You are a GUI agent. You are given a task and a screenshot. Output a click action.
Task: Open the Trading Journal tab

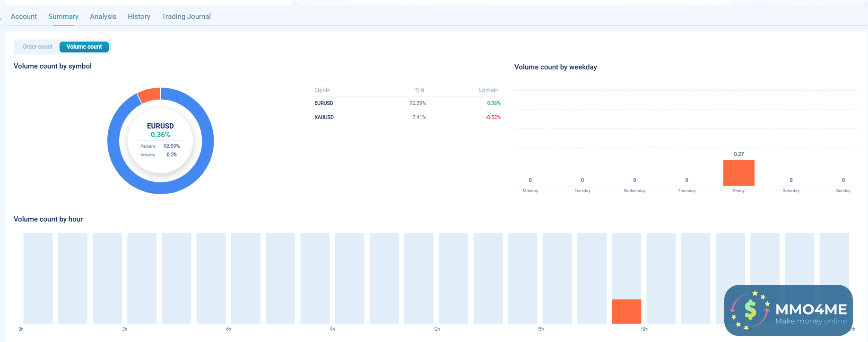click(x=186, y=17)
